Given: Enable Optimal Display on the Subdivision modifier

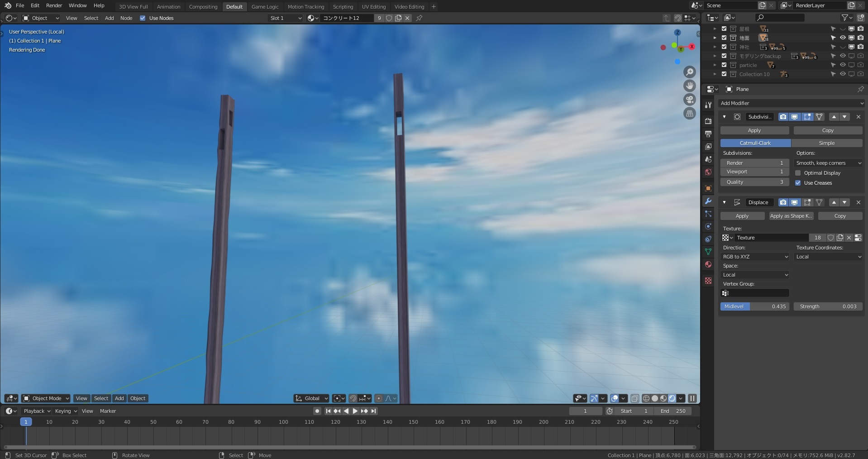Looking at the screenshot, I should coord(798,173).
